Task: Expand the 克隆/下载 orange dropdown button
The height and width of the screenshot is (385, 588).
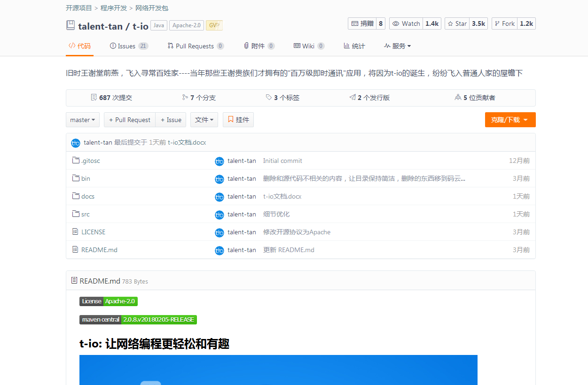Action: (510, 120)
